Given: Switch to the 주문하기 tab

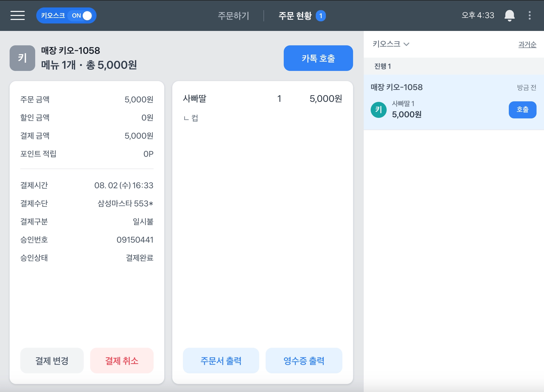Looking at the screenshot, I should pyautogui.click(x=233, y=16).
